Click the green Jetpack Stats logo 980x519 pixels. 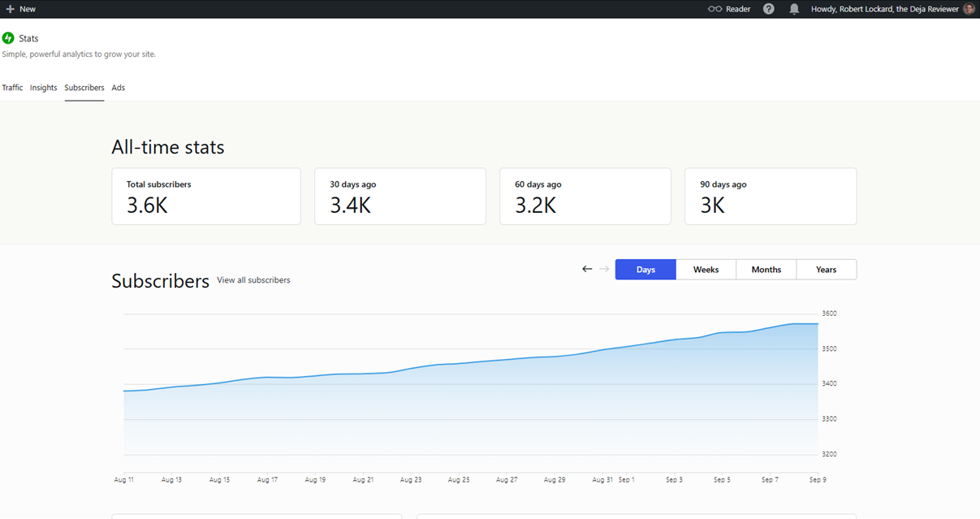(x=8, y=38)
